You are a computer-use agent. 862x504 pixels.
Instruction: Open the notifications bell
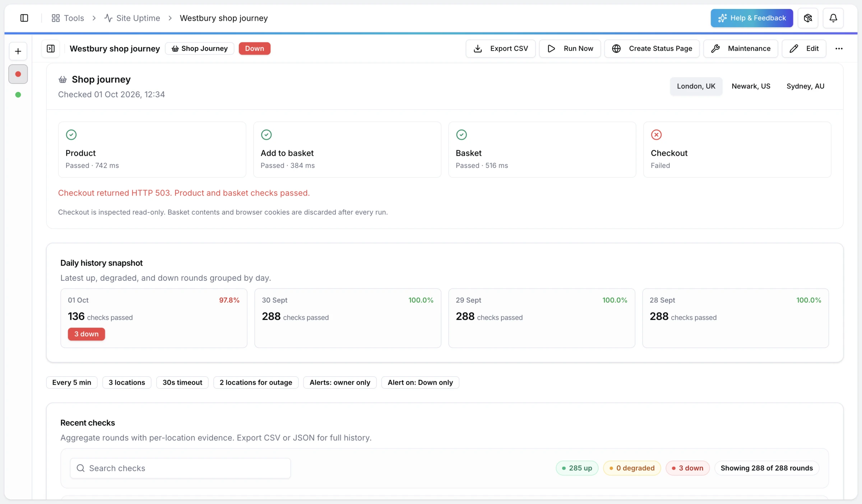coord(833,18)
